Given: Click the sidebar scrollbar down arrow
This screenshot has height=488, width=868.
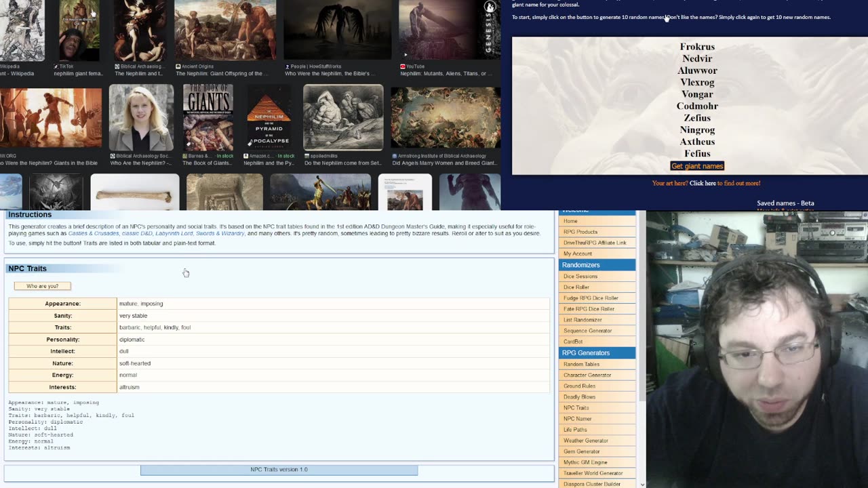Looking at the screenshot, I should [x=642, y=483].
